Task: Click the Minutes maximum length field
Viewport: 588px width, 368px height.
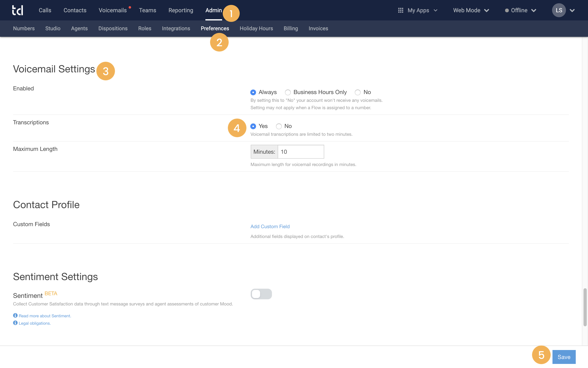Action: coord(301,152)
